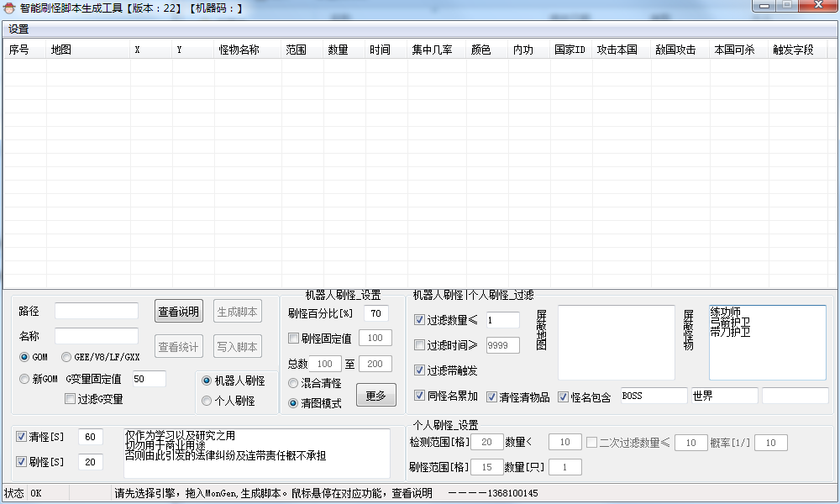This screenshot has height=504, width=840.
Task: Click the 国家ID column header
Action: pyautogui.click(x=571, y=50)
